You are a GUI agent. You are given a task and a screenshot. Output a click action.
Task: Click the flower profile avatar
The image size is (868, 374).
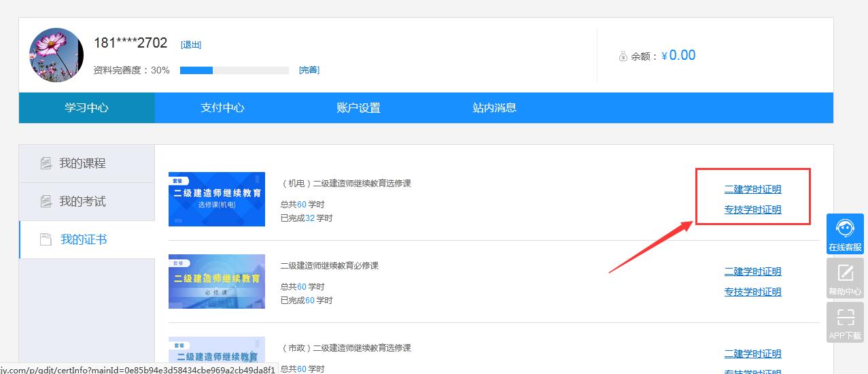click(x=56, y=55)
